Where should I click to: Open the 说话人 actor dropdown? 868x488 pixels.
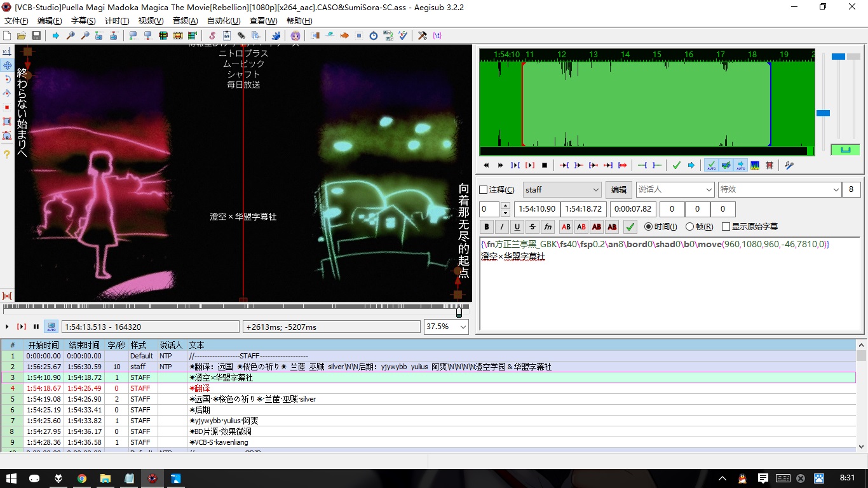[675, 189]
